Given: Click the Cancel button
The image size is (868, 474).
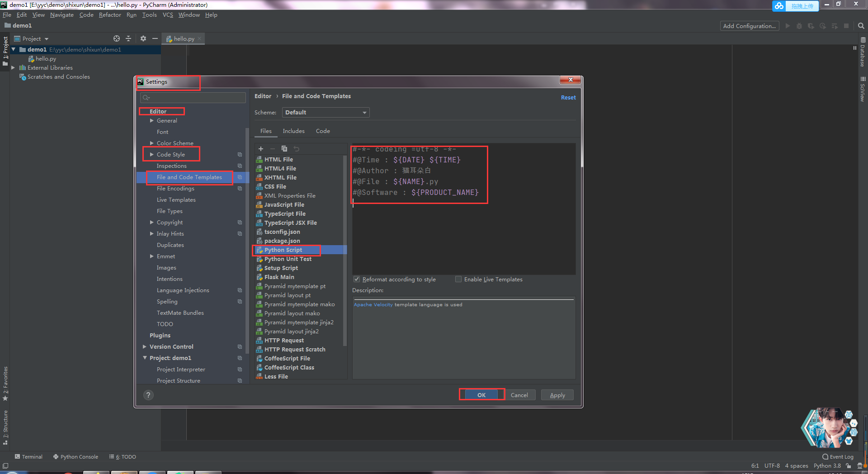Looking at the screenshot, I should pos(519,395).
